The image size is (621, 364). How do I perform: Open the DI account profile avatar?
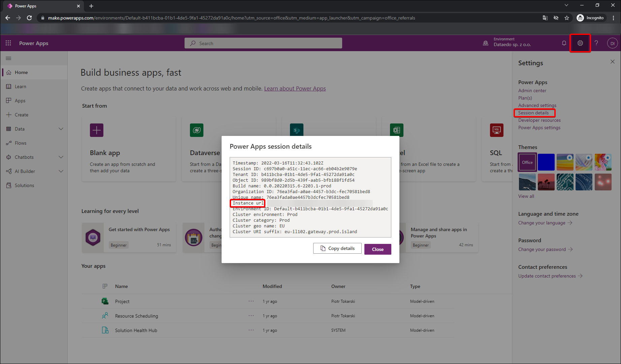612,43
